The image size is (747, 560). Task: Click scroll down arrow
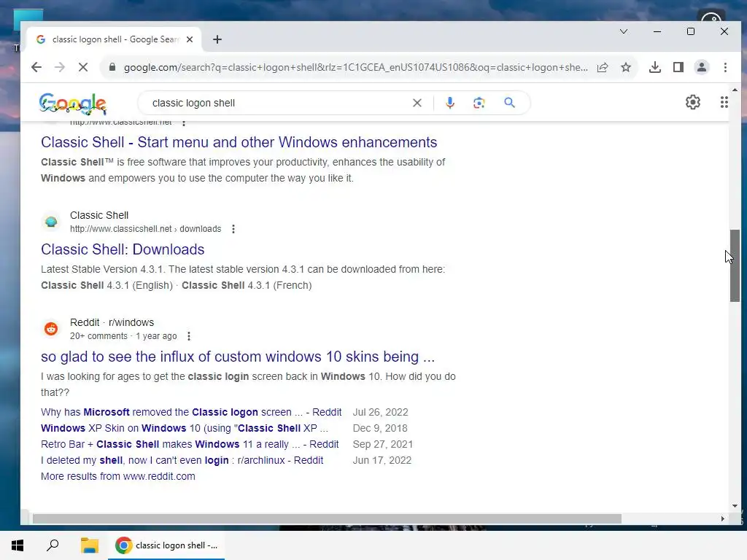(x=735, y=506)
